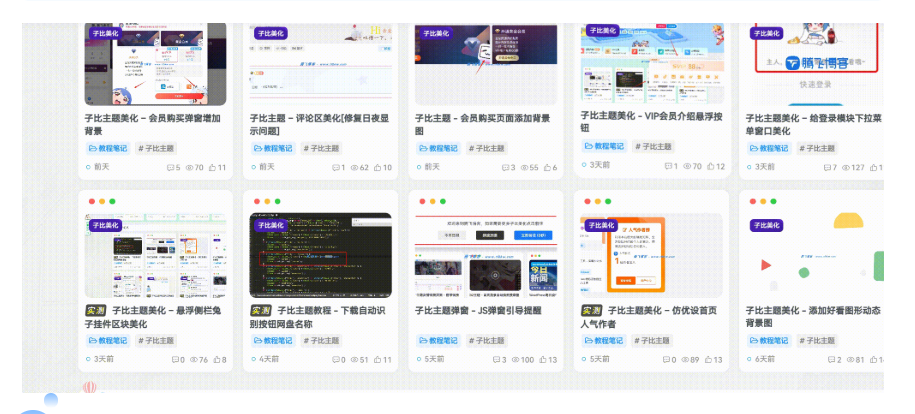Like the 仿优设首页人气作者 post
Viewport: 915px width, 414px height.
coord(708,360)
